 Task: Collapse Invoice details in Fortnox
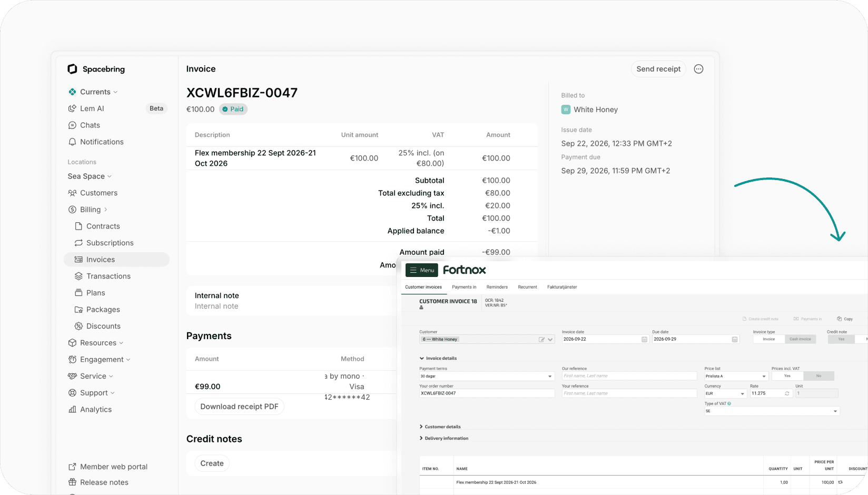click(438, 358)
